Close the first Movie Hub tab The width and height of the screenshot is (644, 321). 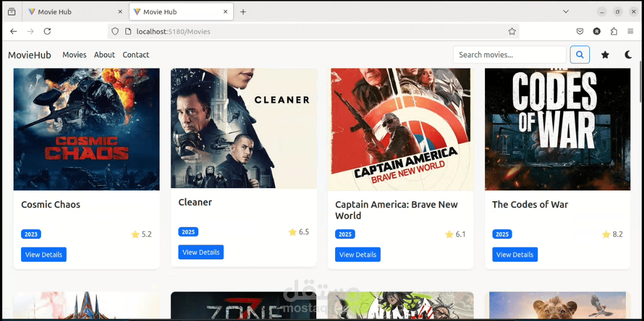click(x=120, y=12)
